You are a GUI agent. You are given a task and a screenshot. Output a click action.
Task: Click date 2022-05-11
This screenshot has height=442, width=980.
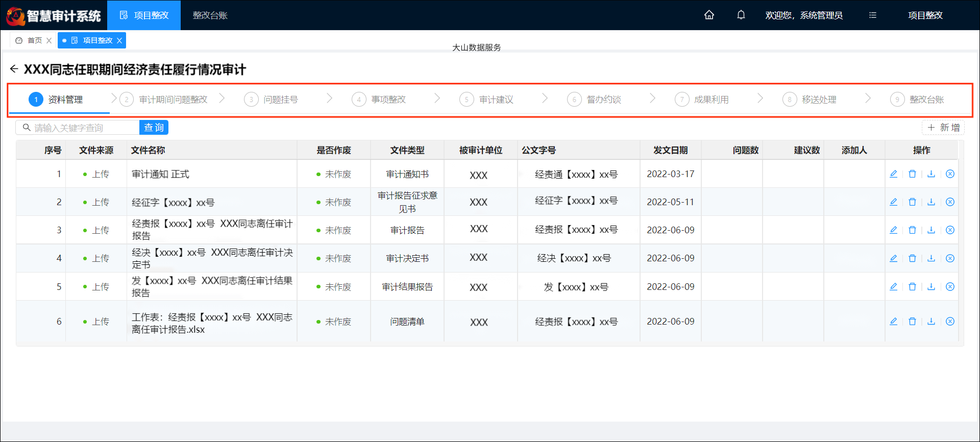[671, 202]
